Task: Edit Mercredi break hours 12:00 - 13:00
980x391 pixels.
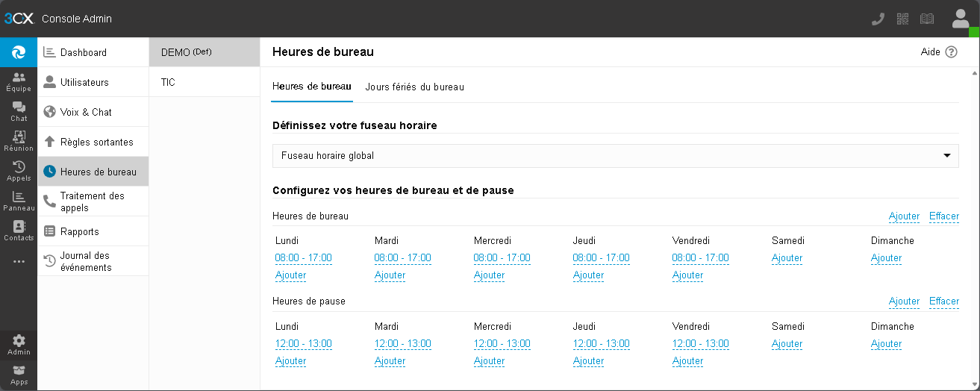Action: tap(502, 344)
